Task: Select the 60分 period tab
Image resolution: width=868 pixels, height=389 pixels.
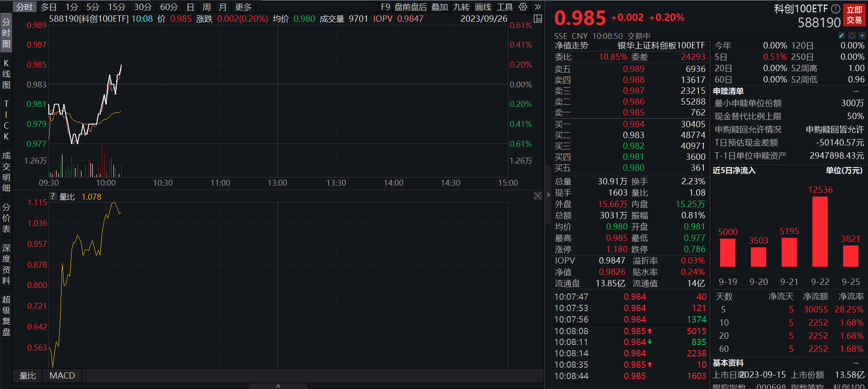Action: pyautogui.click(x=169, y=7)
